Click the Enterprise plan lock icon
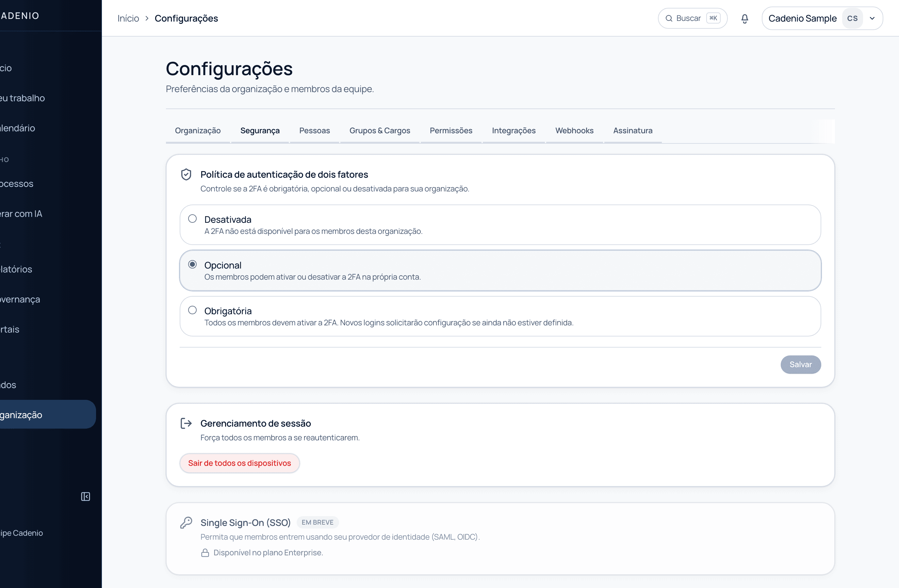899x588 pixels. (x=205, y=552)
